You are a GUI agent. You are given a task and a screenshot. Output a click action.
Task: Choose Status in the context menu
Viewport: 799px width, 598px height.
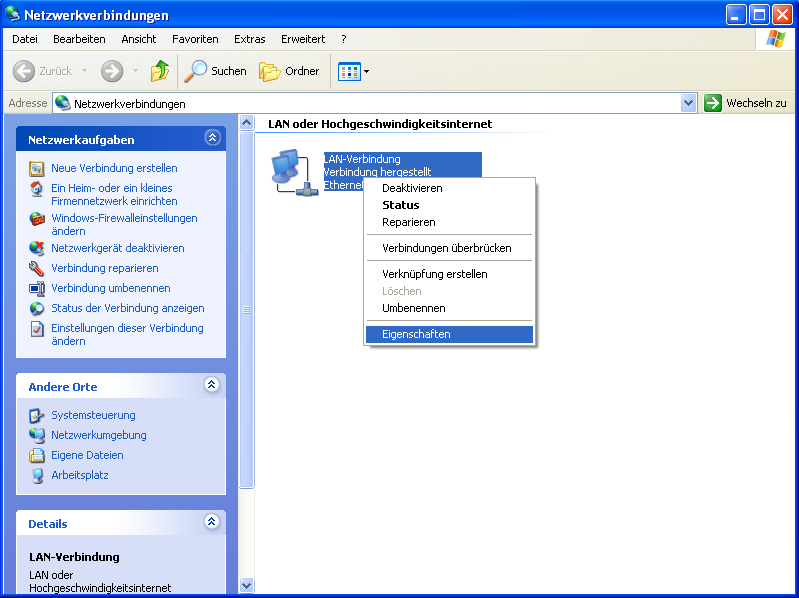tap(449, 205)
